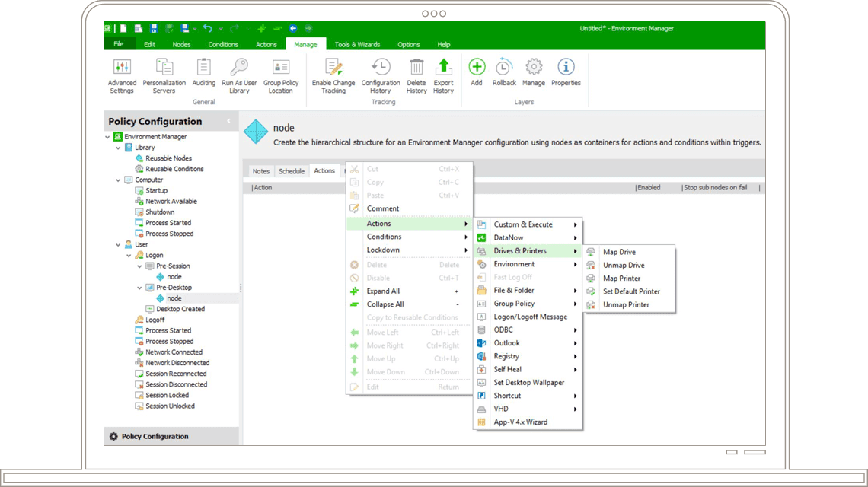The height and width of the screenshot is (487, 868).
Task: Collapse the Pre-Session tree node
Action: [139, 266]
